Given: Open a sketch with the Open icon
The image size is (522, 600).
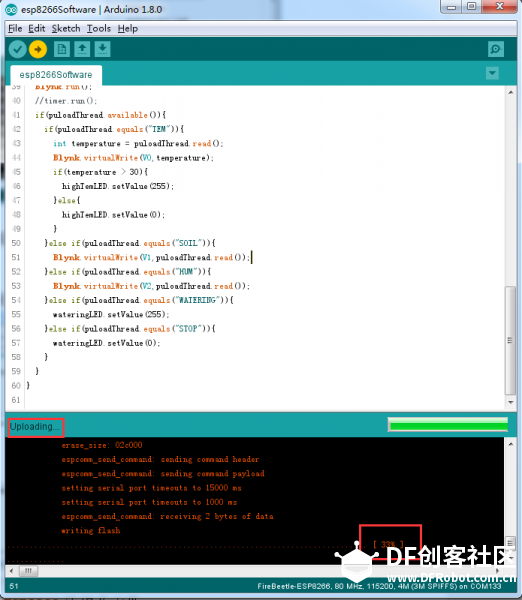Looking at the screenshot, I should [82, 49].
